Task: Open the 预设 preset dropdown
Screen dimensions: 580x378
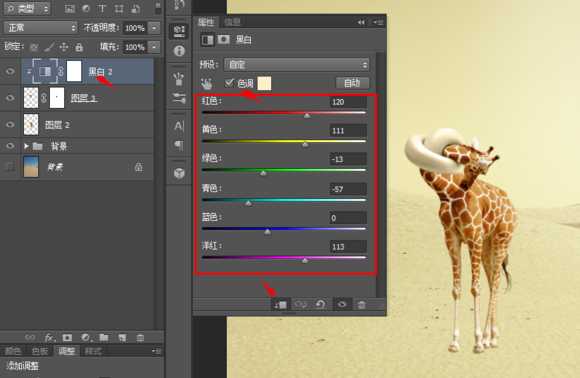Action: (296, 65)
